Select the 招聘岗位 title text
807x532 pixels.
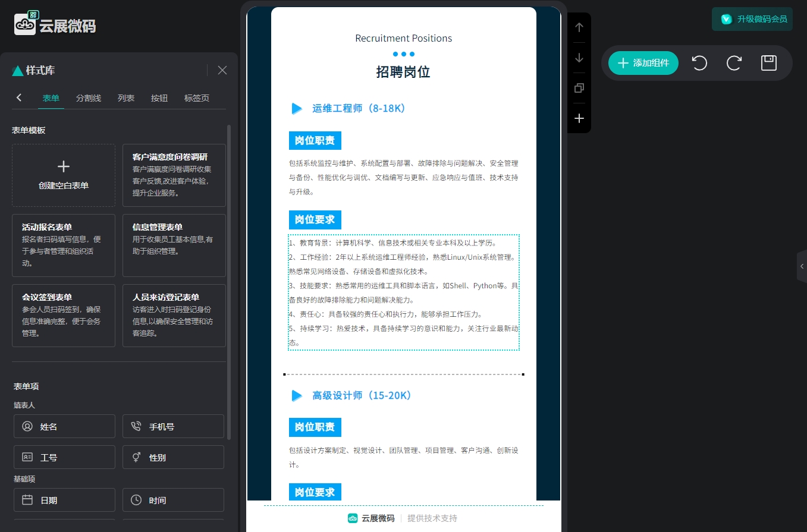click(403, 73)
